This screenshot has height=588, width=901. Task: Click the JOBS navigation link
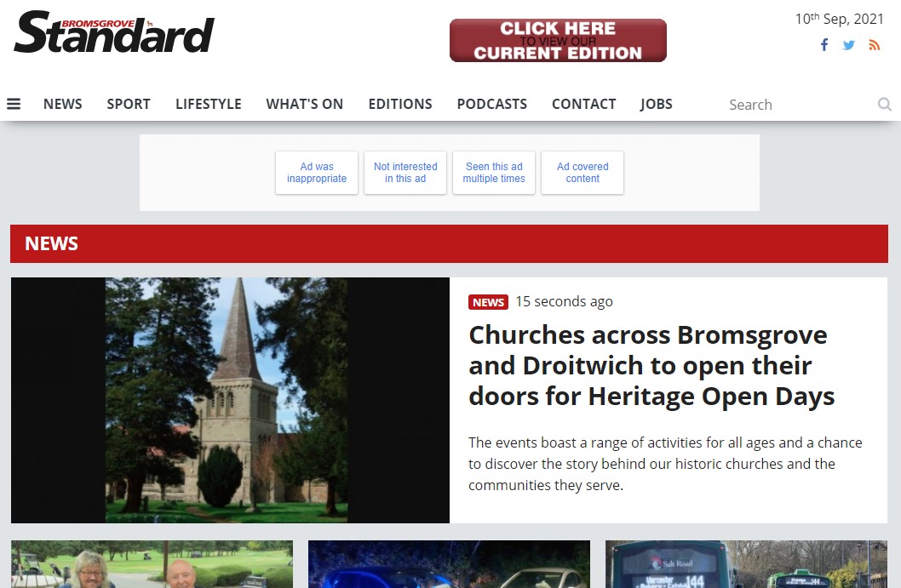tap(657, 104)
